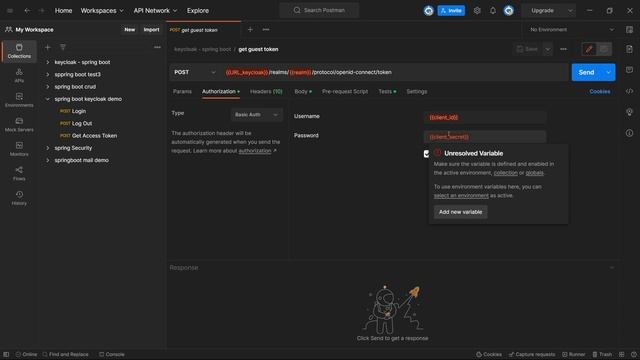Open the HTTP method POST dropdown

[x=195, y=72]
